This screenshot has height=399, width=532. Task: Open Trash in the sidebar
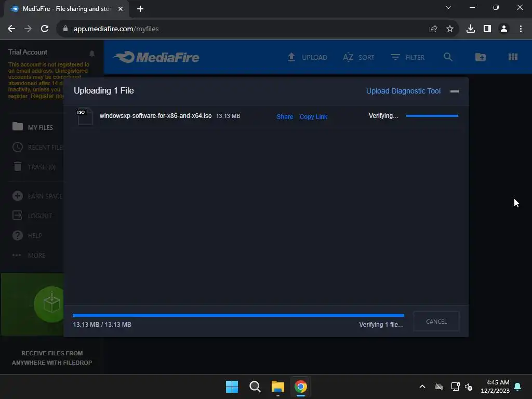point(34,167)
